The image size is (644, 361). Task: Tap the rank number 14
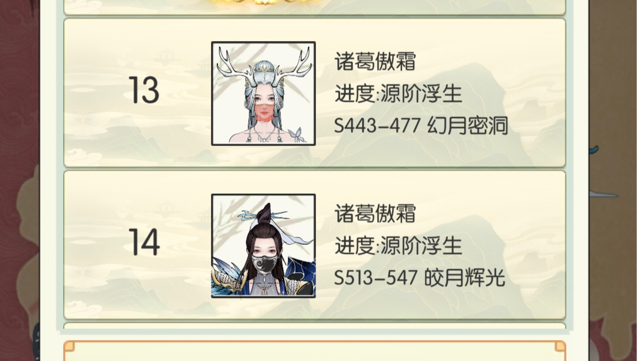[x=144, y=243]
